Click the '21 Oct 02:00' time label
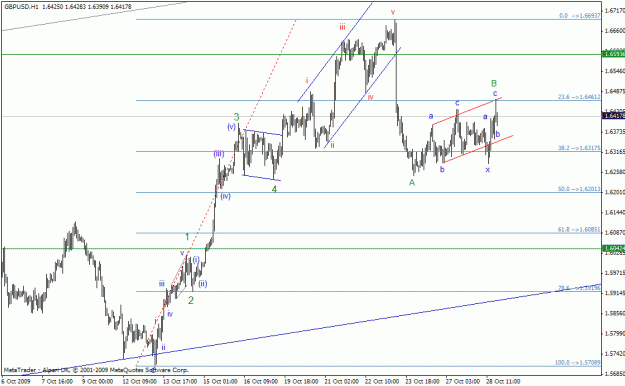The width and height of the screenshot is (625, 386). [x=342, y=382]
